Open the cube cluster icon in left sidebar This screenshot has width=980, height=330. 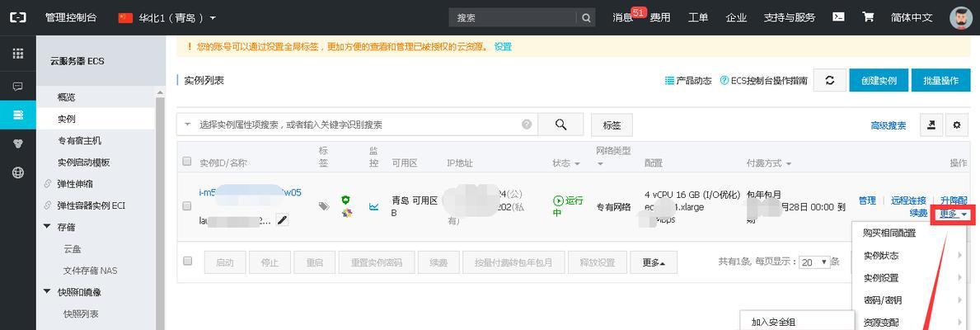pyautogui.click(x=18, y=144)
